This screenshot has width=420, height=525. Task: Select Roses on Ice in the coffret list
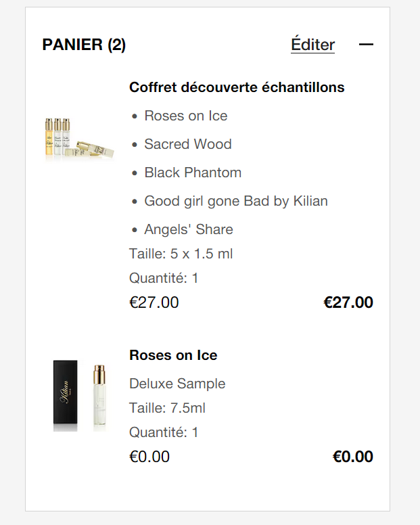(x=185, y=116)
